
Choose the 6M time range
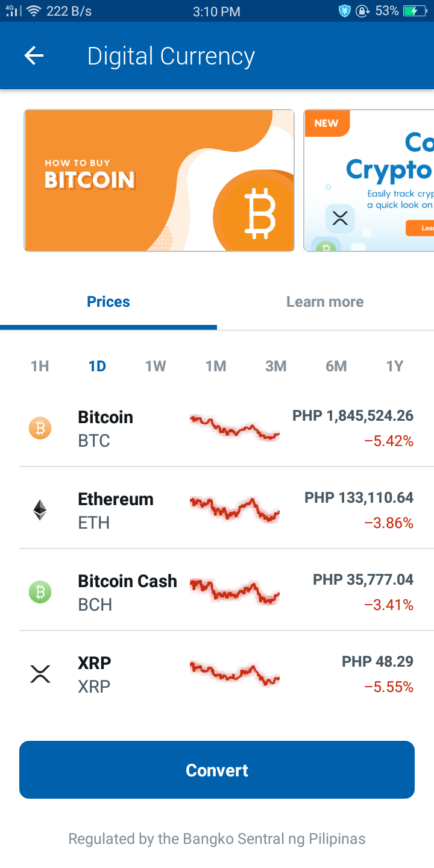[336, 366]
